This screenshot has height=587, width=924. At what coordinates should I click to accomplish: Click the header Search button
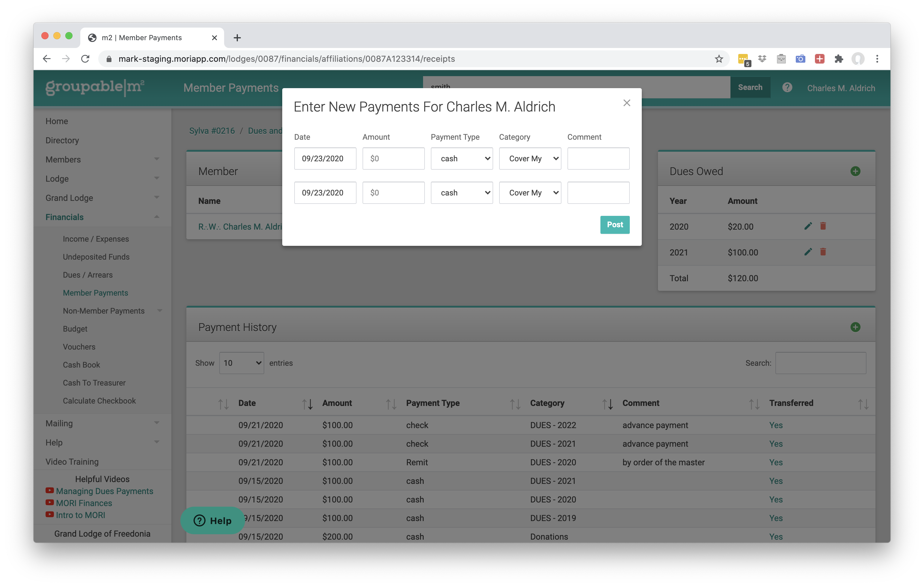point(750,87)
